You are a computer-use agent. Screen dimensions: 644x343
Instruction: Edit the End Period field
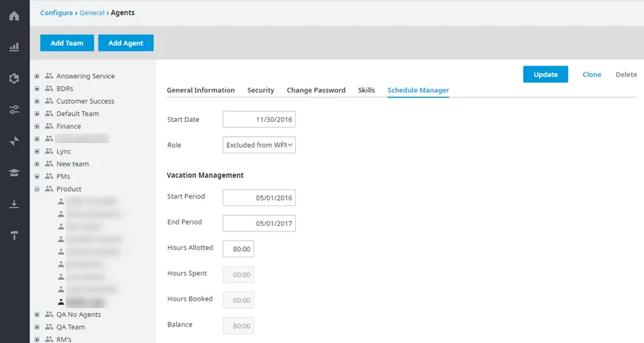[259, 223]
